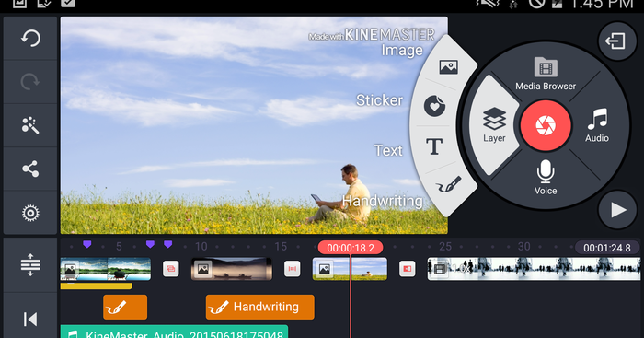This screenshot has height=338, width=644.
Task: Open the Media Browser
Action: pyautogui.click(x=546, y=74)
